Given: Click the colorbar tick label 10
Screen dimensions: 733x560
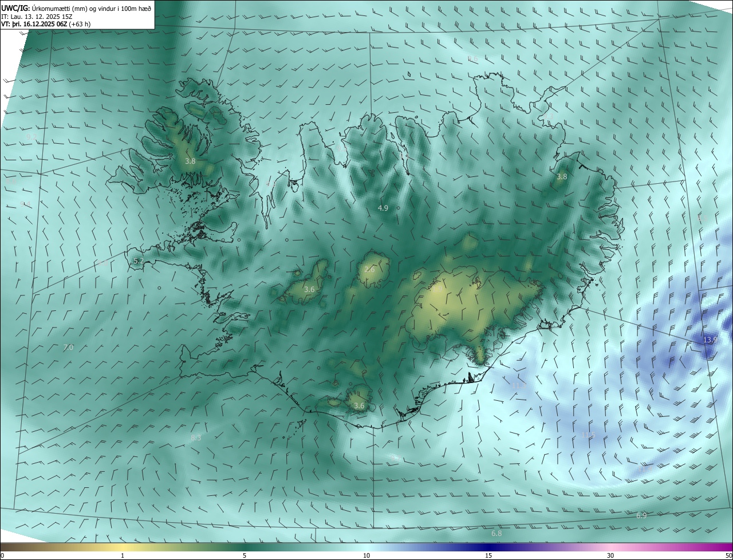Looking at the screenshot, I should (366, 555).
